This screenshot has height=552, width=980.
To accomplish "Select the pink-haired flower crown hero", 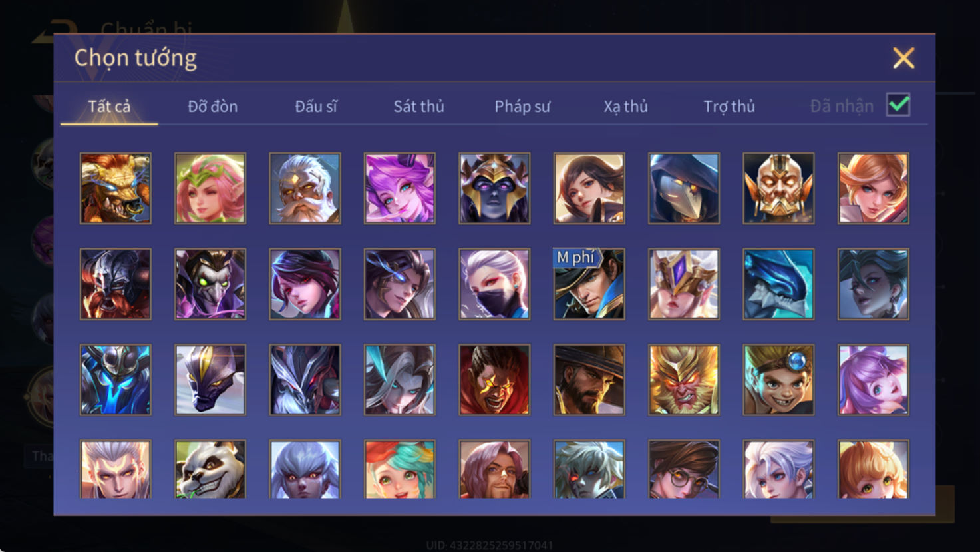I will tap(210, 188).
